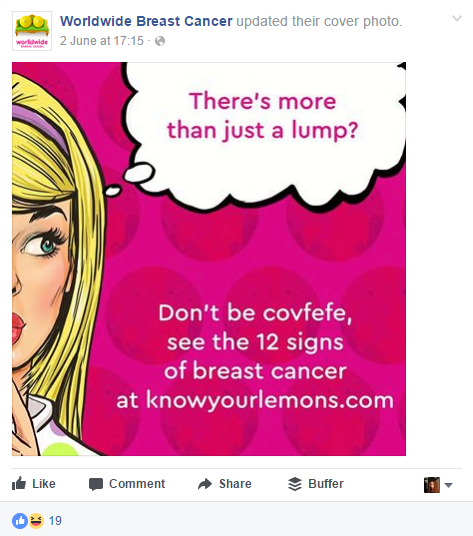Click the Share button label

(235, 484)
